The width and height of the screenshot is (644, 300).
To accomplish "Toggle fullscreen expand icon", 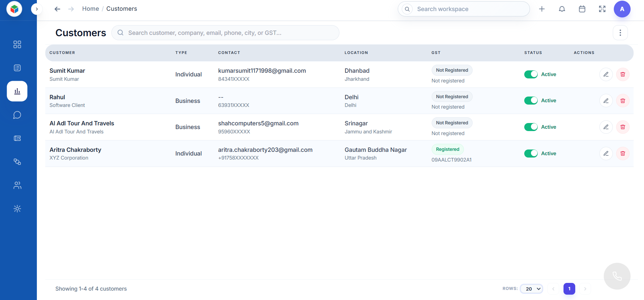I will (602, 9).
